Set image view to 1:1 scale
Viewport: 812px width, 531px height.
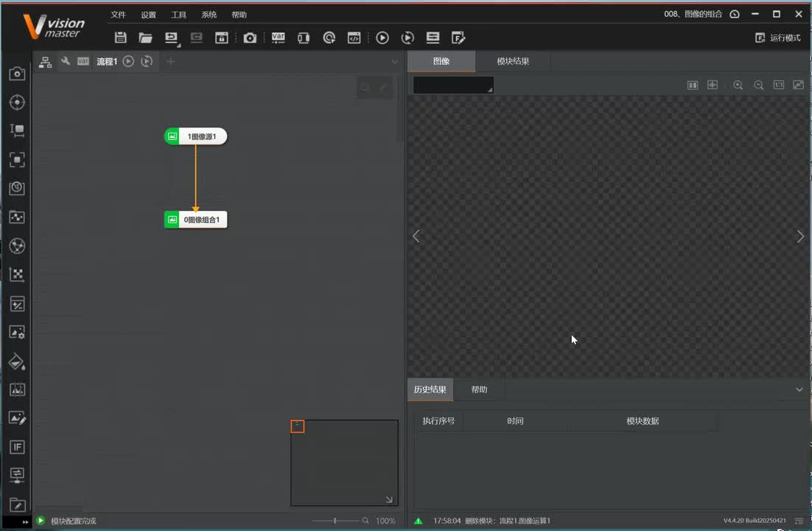[x=778, y=85]
